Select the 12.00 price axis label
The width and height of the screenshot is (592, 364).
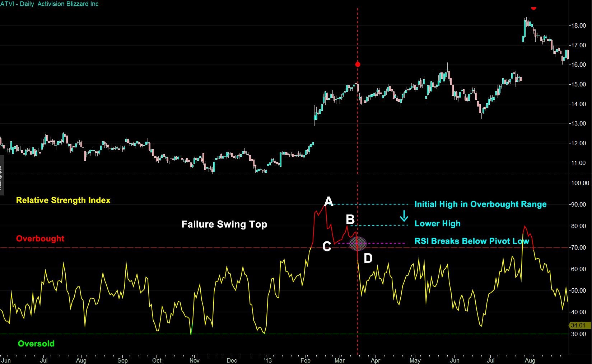(579, 143)
